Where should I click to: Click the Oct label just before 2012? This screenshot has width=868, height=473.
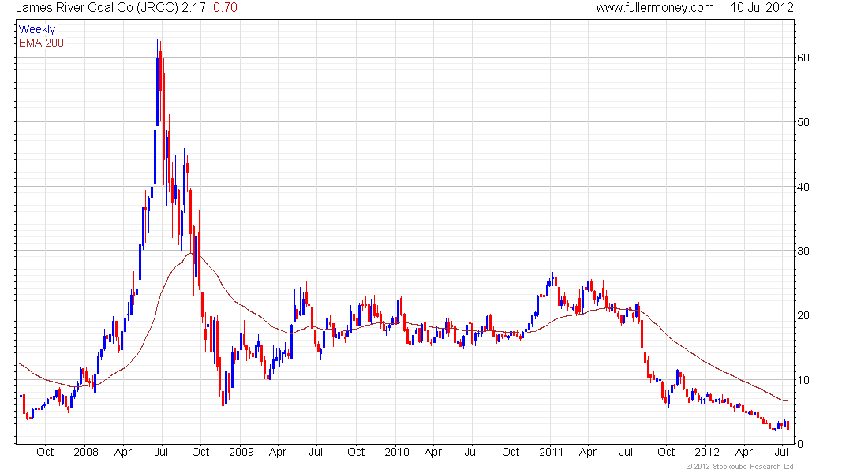point(666,452)
